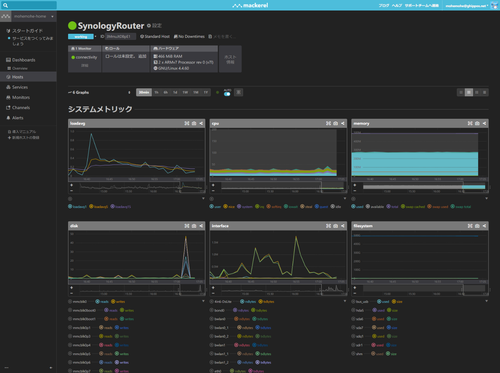Expand filesystem graph to fullscreen
The width and height of the screenshot is (500, 373).
tap(470, 226)
